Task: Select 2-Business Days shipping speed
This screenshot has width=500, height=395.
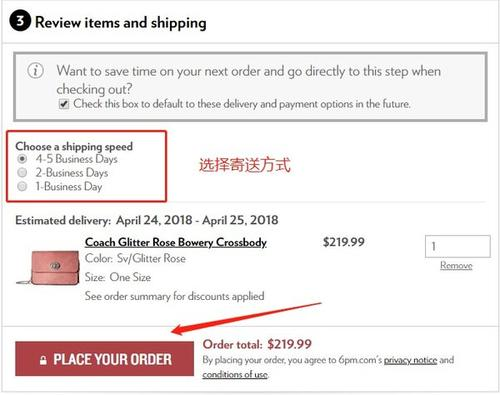Action: tap(22, 173)
